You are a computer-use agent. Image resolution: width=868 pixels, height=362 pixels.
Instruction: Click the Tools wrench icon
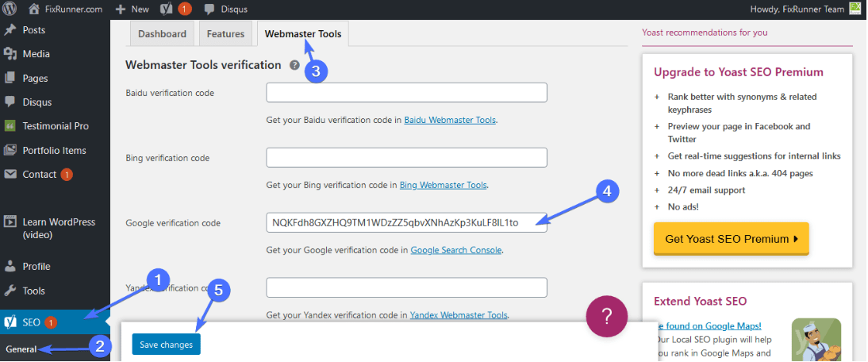point(10,291)
